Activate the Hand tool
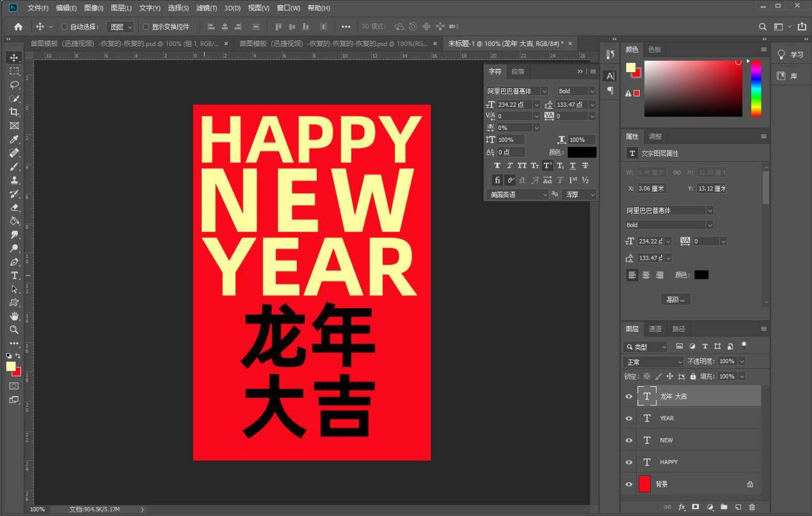Image resolution: width=812 pixels, height=516 pixels. tap(14, 317)
